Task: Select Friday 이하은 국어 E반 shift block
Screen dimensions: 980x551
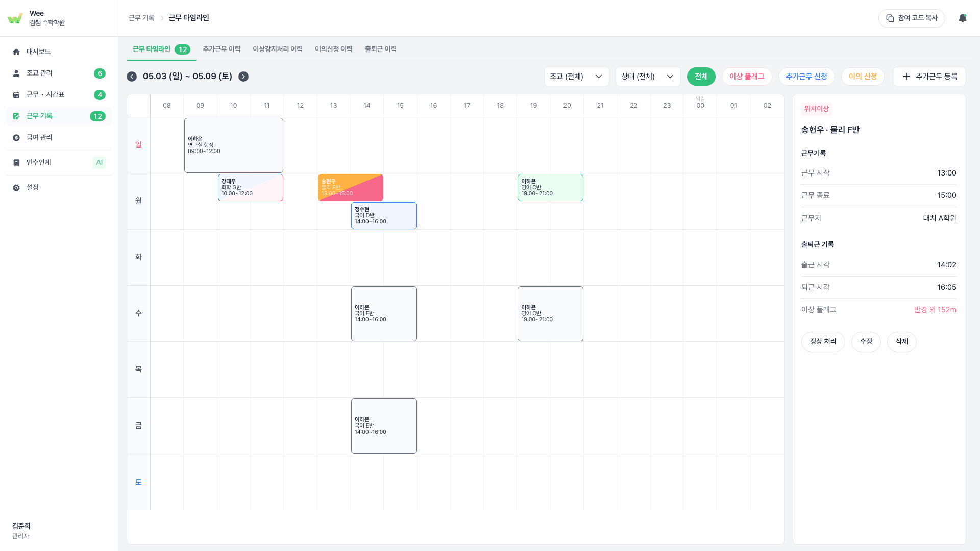Action: pos(384,426)
